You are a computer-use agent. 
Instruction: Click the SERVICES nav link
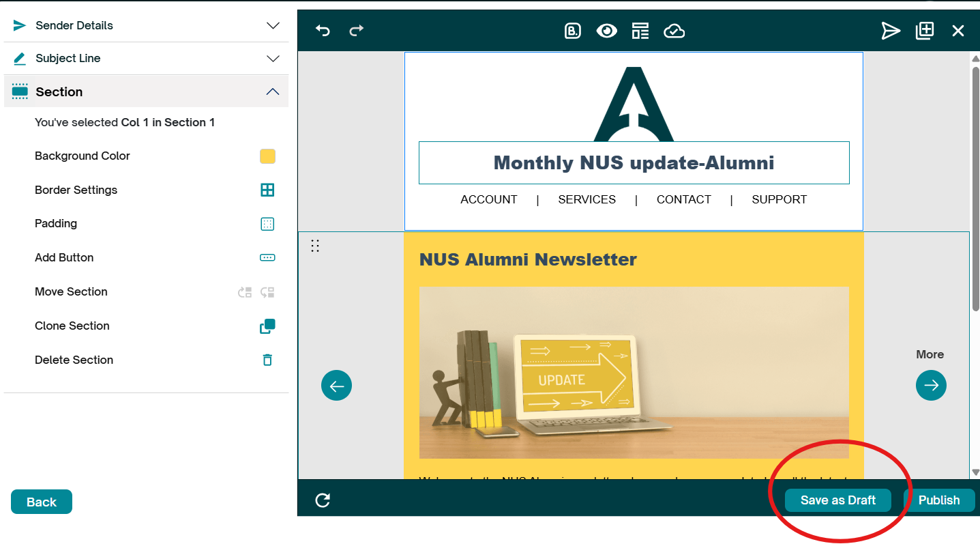click(587, 199)
